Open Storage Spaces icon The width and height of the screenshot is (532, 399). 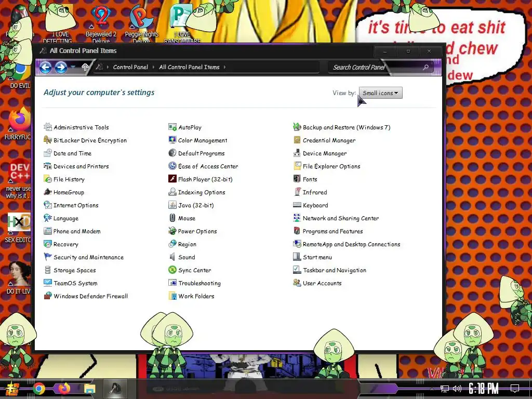pos(48,270)
